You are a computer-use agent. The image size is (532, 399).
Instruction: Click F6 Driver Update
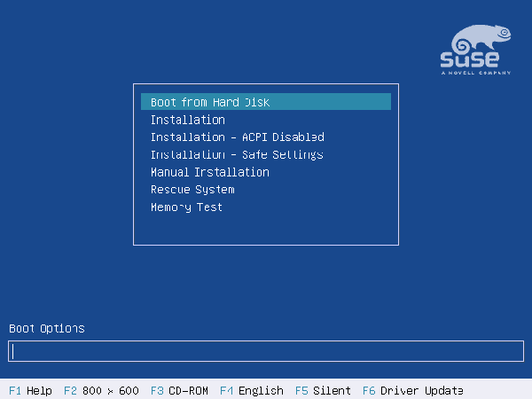pyautogui.click(x=413, y=390)
